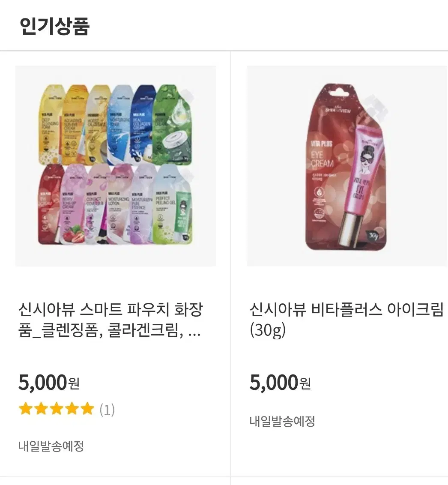Open the Vita Plus Eye Cream product image
Screen dimensions: 448x485
click(347, 166)
